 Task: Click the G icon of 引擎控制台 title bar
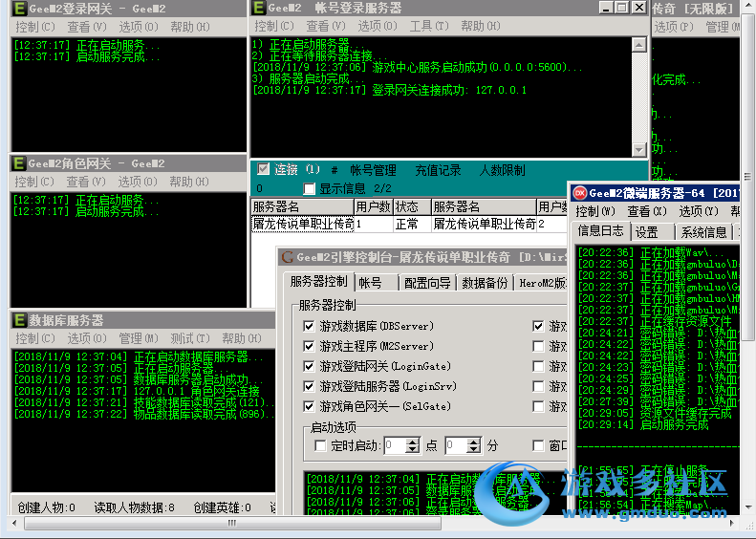pos(288,257)
